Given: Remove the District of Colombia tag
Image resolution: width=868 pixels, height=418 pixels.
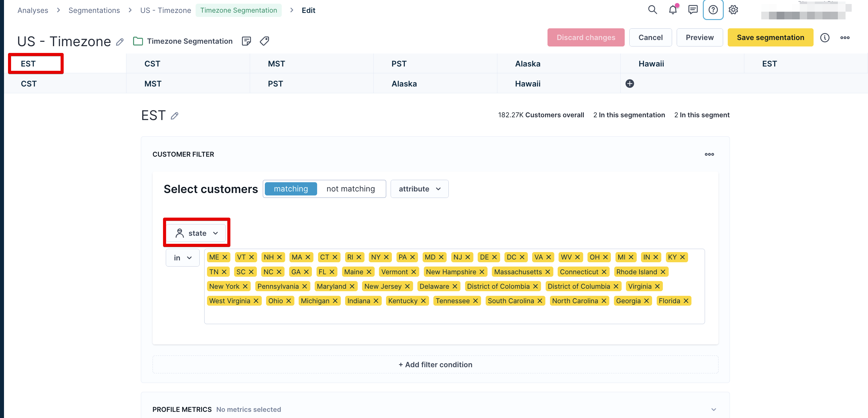Looking at the screenshot, I should click(536, 286).
